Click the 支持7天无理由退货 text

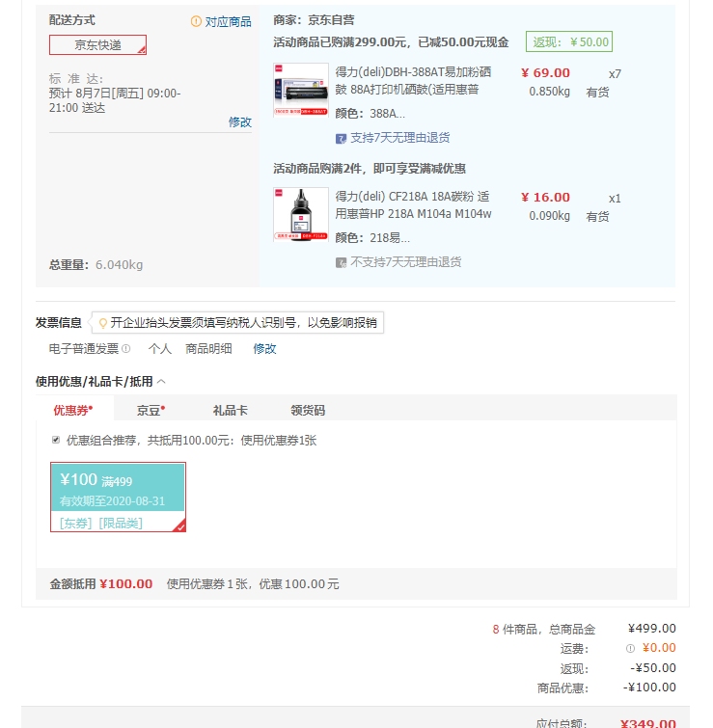coord(400,138)
